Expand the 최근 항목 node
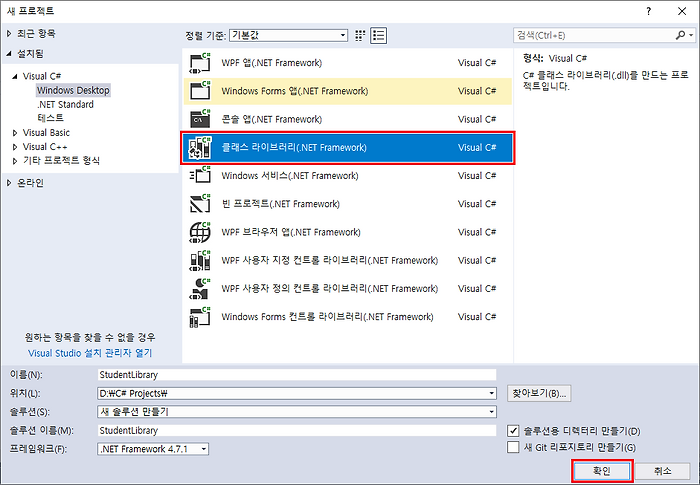Viewport: 700px width, 485px height. (9, 33)
